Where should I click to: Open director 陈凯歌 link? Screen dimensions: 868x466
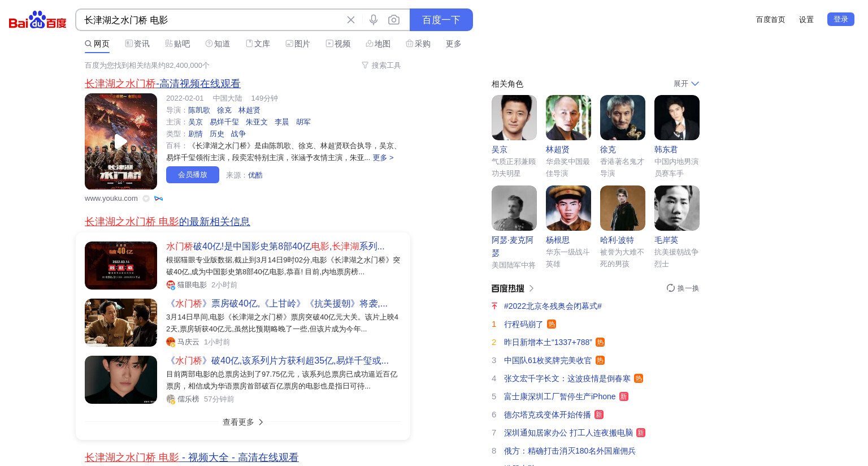pyautogui.click(x=199, y=110)
